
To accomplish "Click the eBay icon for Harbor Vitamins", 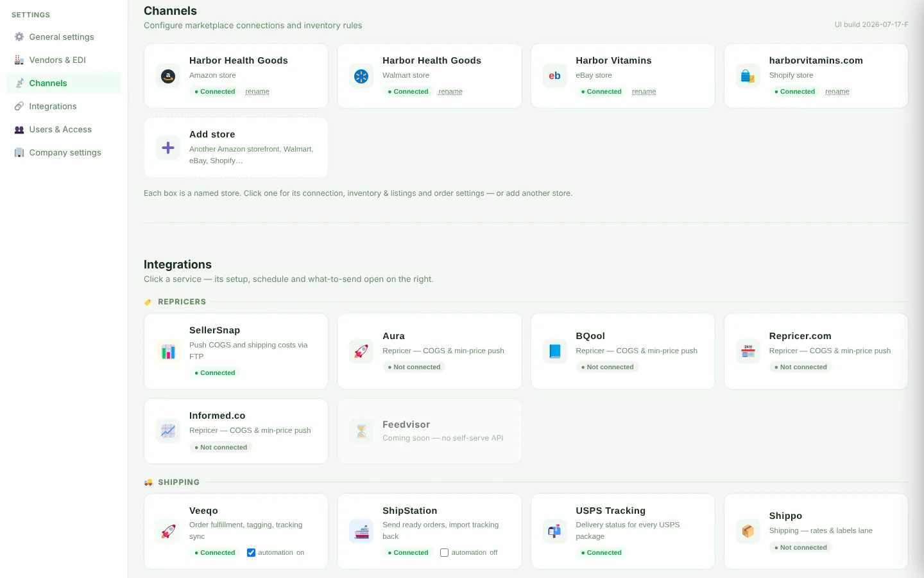I will click(x=554, y=76).
